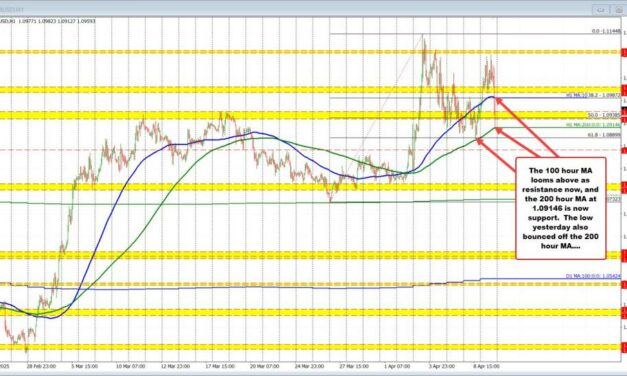Click the 8 Apr 15:00 time label
The height and width of the screenshot is (376, 627).
point(486,366)
